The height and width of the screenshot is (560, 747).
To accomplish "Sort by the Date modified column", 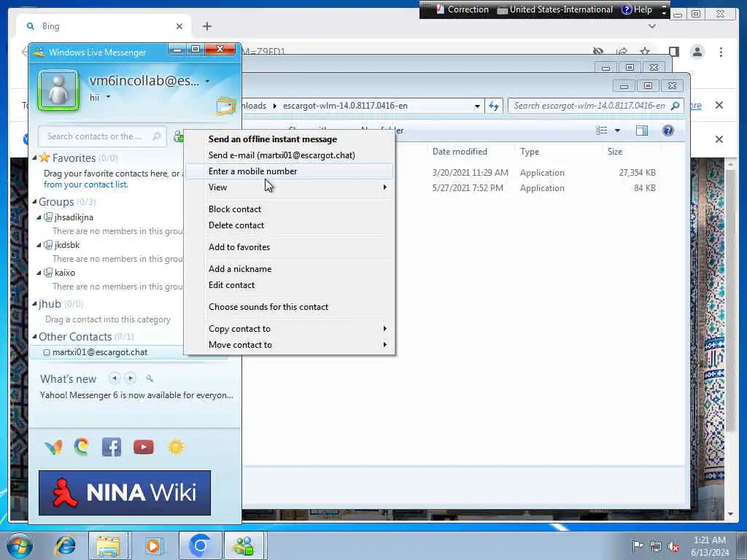I will click(x=460, y=152).
